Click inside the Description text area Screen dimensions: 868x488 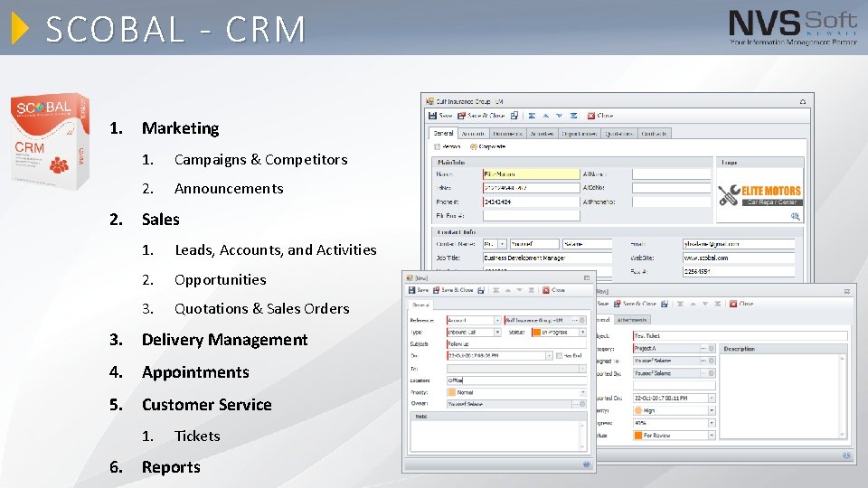coord(779,396)
